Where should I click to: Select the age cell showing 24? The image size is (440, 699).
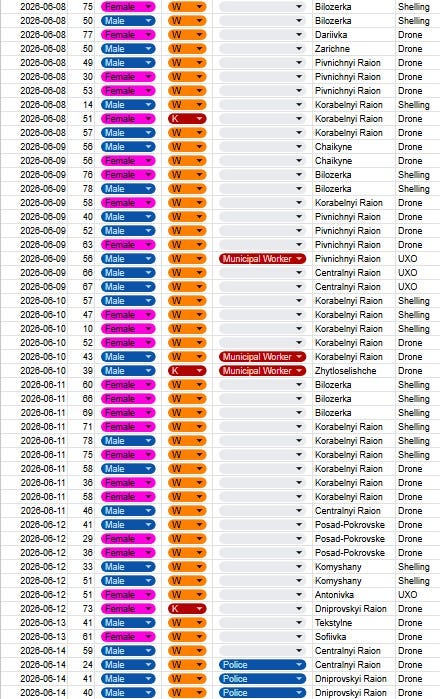(x=82, y=665)
